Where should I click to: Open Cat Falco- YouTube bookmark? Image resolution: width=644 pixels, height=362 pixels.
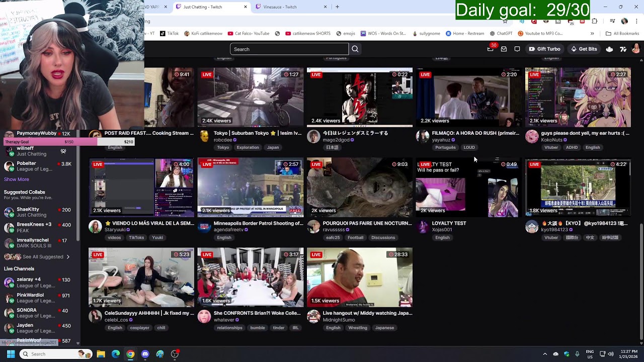tap(249, 34)
